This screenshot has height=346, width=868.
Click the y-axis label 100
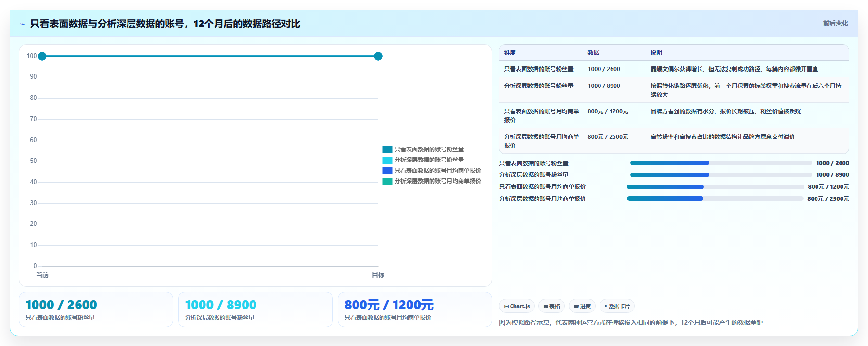(32, 56)
